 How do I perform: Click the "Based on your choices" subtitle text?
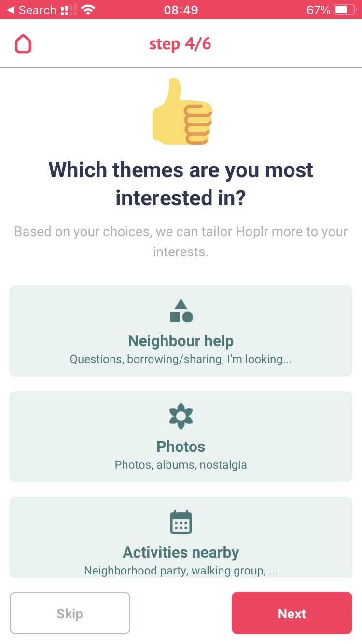pos(181,241)
